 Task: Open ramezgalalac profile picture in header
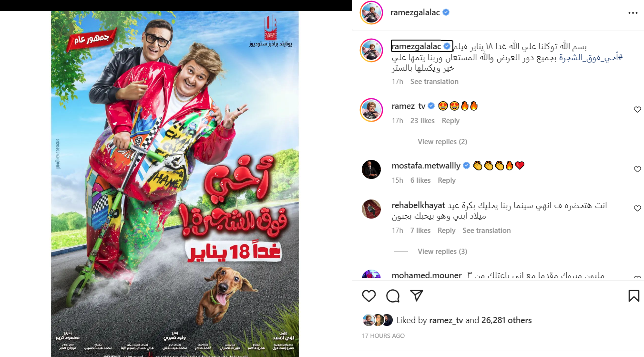tap(371, 13)
